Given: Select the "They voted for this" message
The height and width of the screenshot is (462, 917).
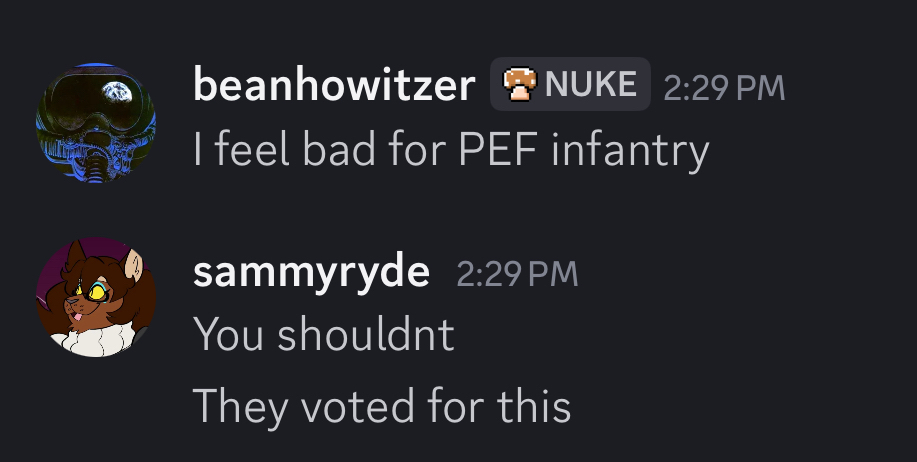Looking at the screenshot, I should (381, 406).
